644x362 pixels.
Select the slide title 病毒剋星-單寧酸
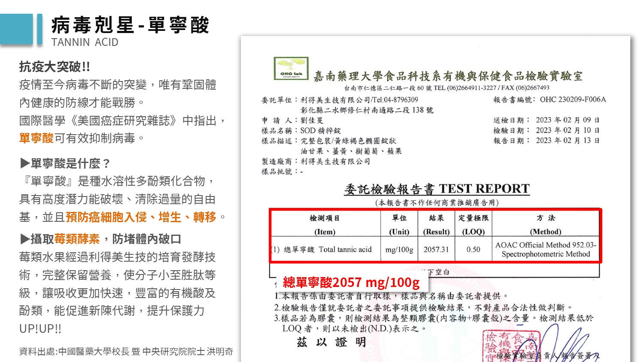pyautogui.click(x=130, y=25)
